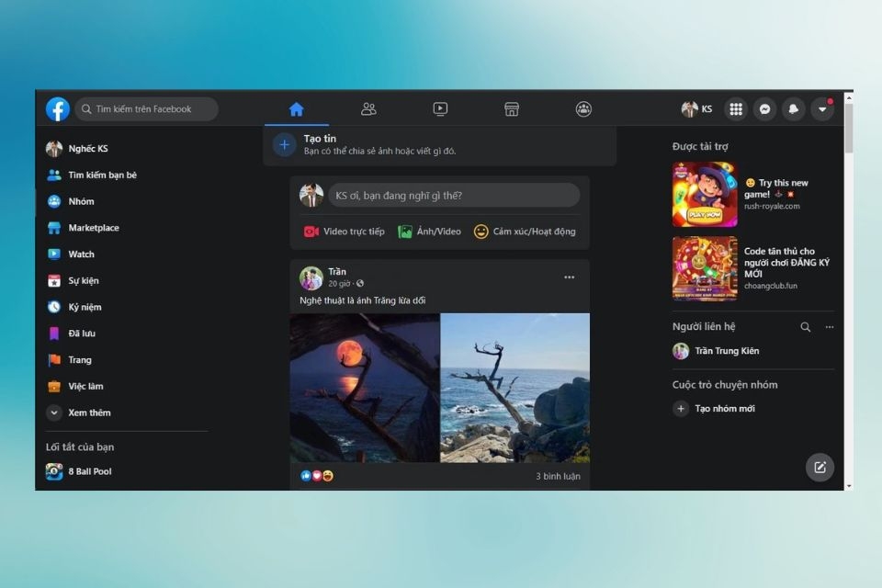Click the 'Try this new game!' ad text
The height and width of the screenshot is (588, 882).
click(776, 188)
